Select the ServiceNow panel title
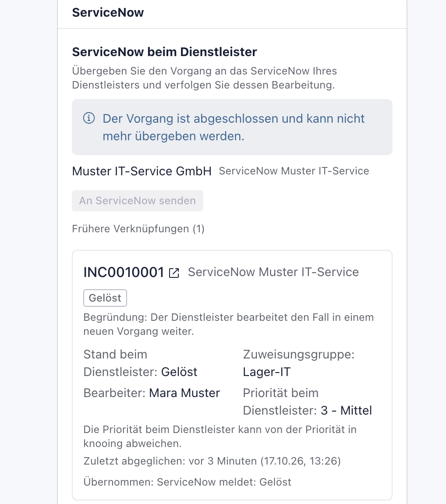This screenshot has height=504, width=446. pos(108,13)
